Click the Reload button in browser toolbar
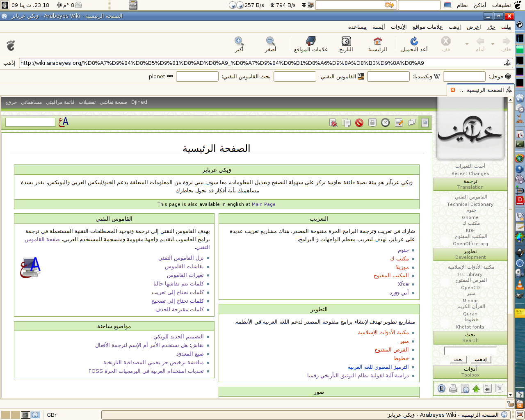The height and width of the screenshot is (420, 525). pos(414,44)
